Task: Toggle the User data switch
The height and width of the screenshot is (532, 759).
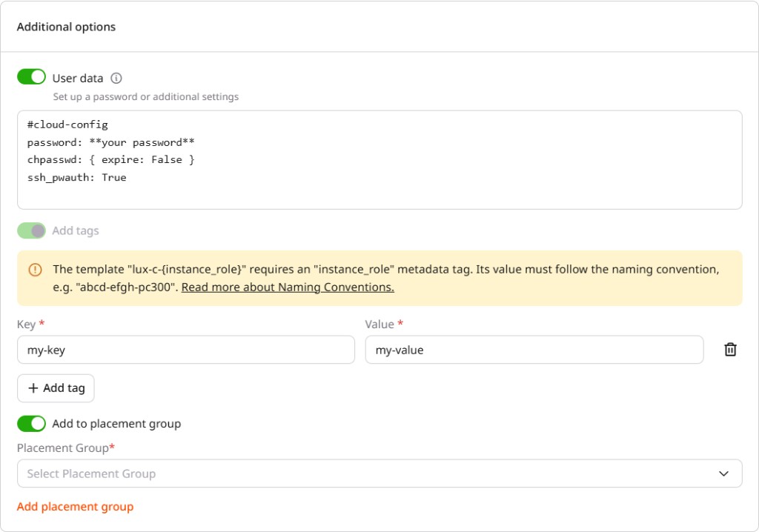Action: pos(31,77)
